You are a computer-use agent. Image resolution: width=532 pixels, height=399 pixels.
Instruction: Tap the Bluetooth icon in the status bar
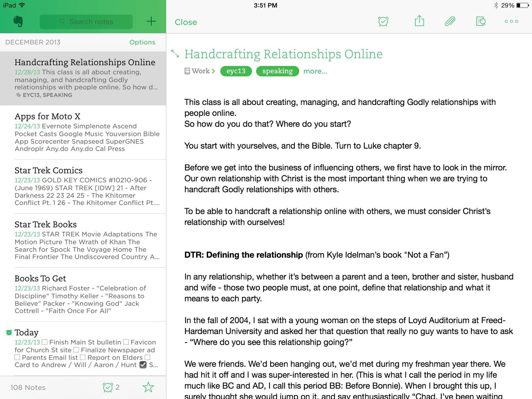[496, 5]
